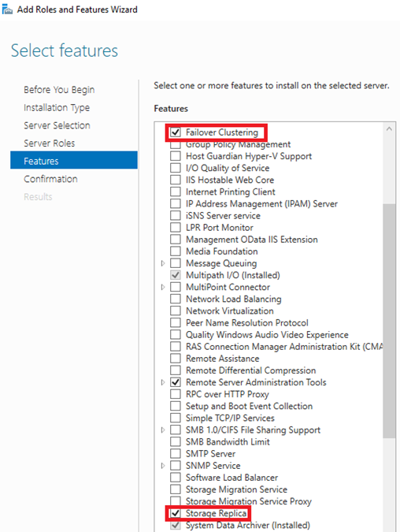Tick the SMTP Server checkbox
The height and width of the screenshot is (532, 400).
(176, 454)
